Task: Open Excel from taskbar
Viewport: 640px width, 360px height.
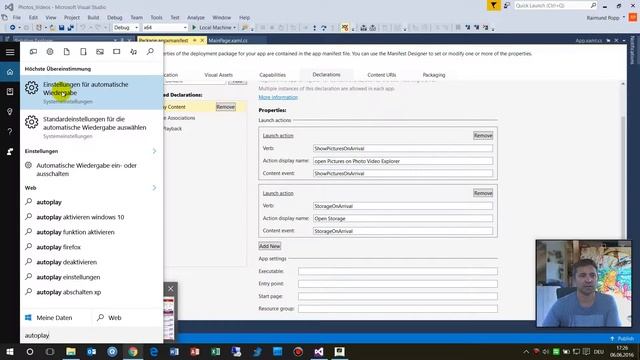Action: click(216, 351)
